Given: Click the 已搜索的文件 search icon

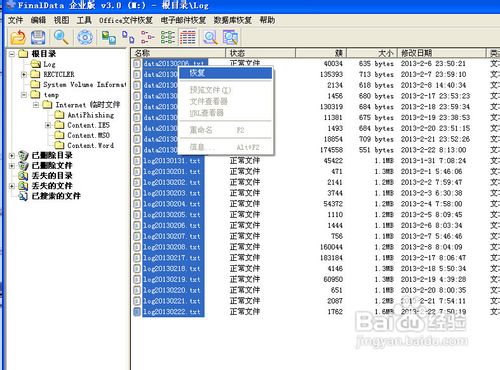Looking at the screenshot, I should click(23, 196).
